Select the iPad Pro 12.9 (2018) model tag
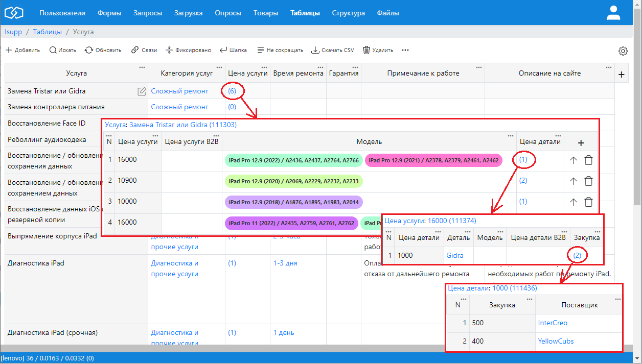The width and height of the screenshot is (642, 364). click(x=294, y=202)
